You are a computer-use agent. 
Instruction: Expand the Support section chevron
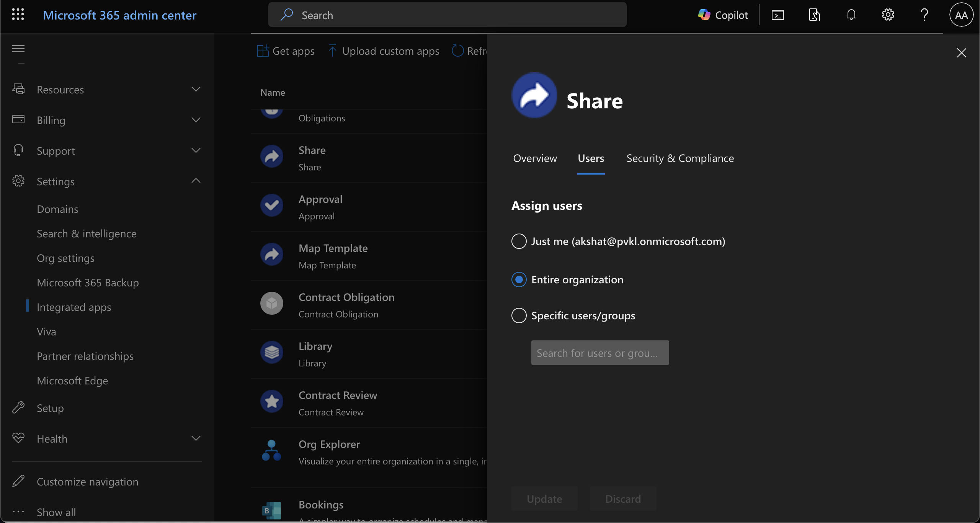[196, 150]
